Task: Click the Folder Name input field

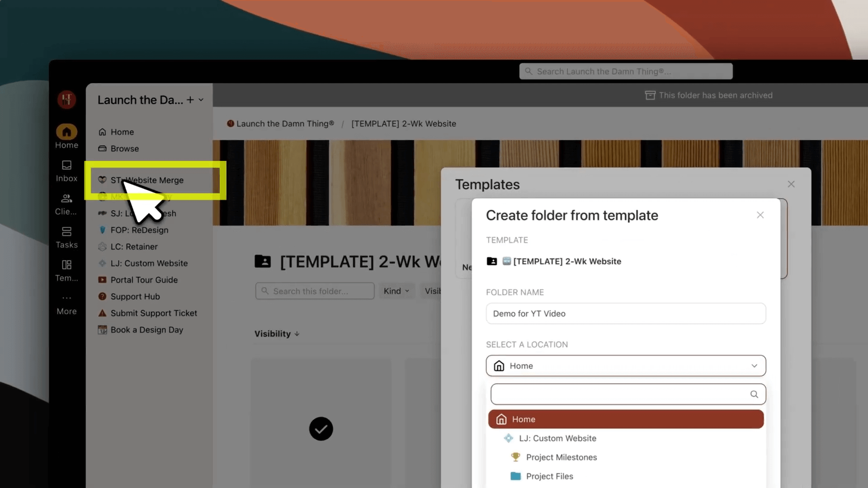Action: pyautogui.click(x=626, y=314)
